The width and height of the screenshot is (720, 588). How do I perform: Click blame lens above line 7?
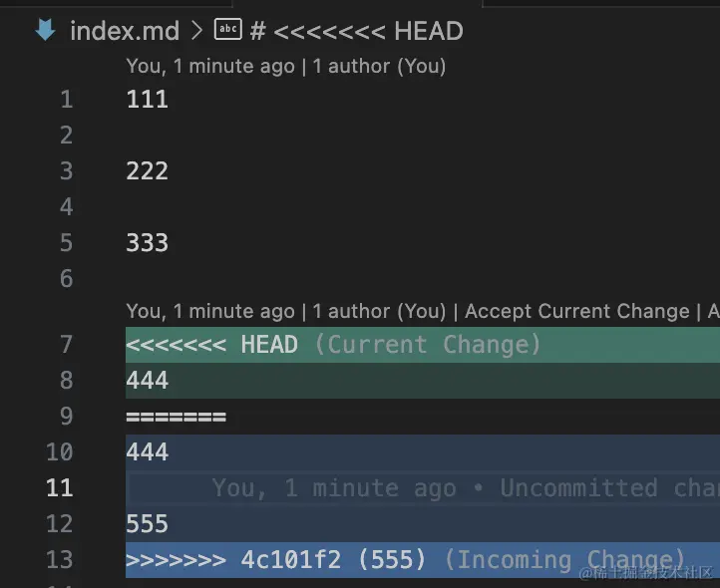point(210,311)
